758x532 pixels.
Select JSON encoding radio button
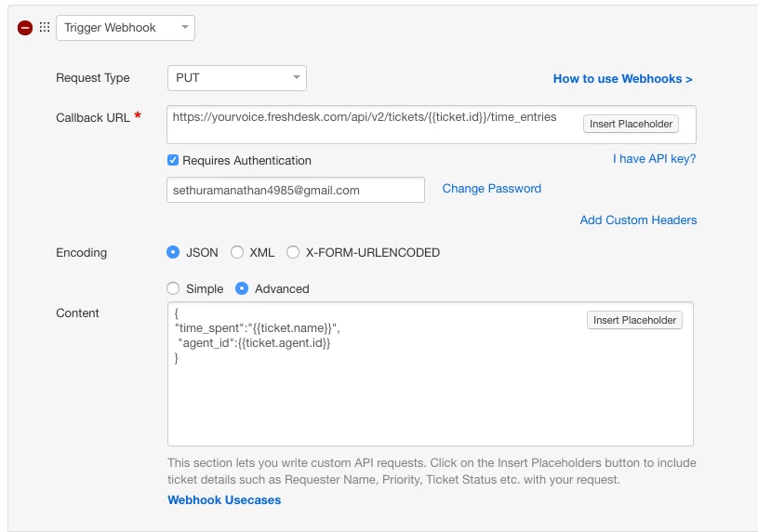point(173,252)
